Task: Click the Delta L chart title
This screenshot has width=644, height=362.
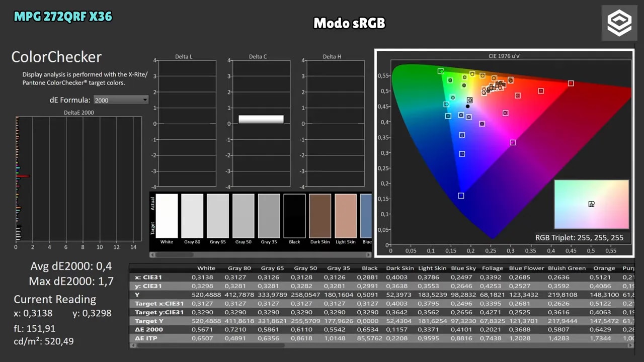Action: point(184,57)
